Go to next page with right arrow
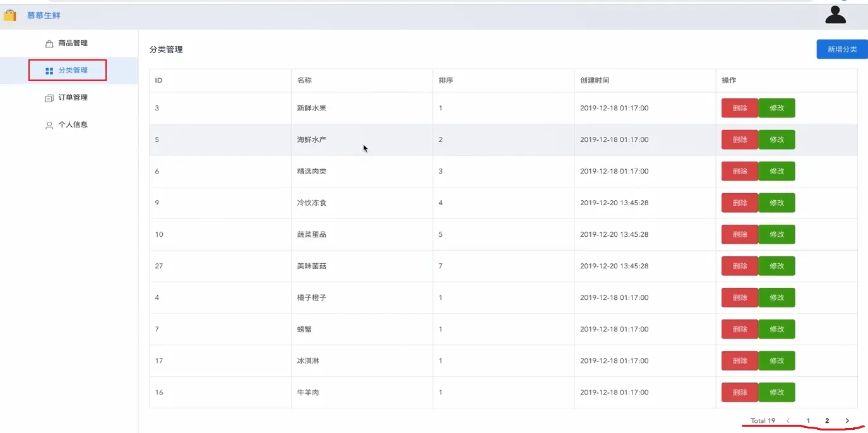The height and width of the screenshot is (433, 868). pos(847,421)
